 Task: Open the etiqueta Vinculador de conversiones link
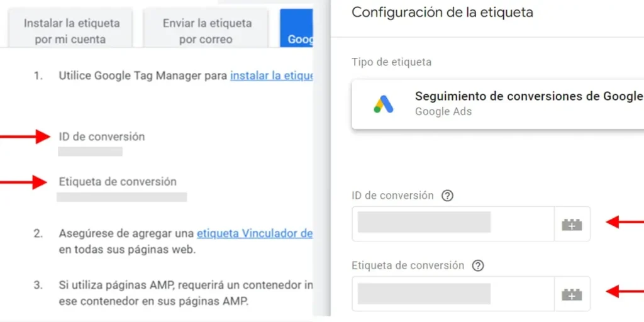pyautogui.click(x=255, y=234)
